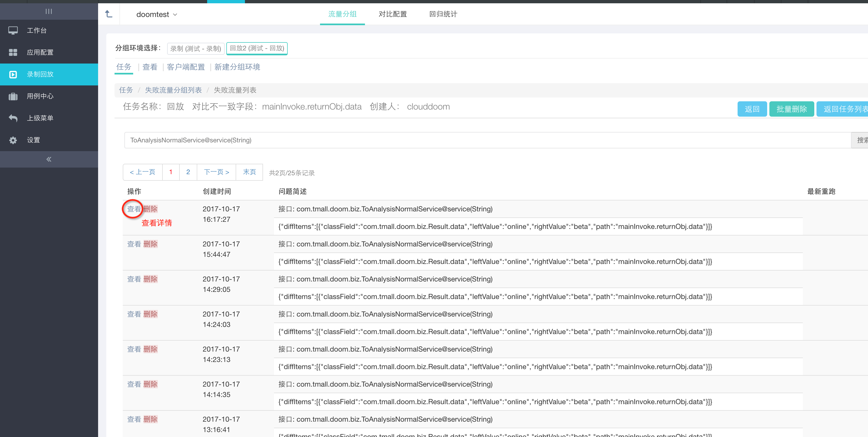This screenshot has width=868, height=437.
Task: Click the diffItems JSON of the 16:17:27 row
Action: tap(495, 227)
